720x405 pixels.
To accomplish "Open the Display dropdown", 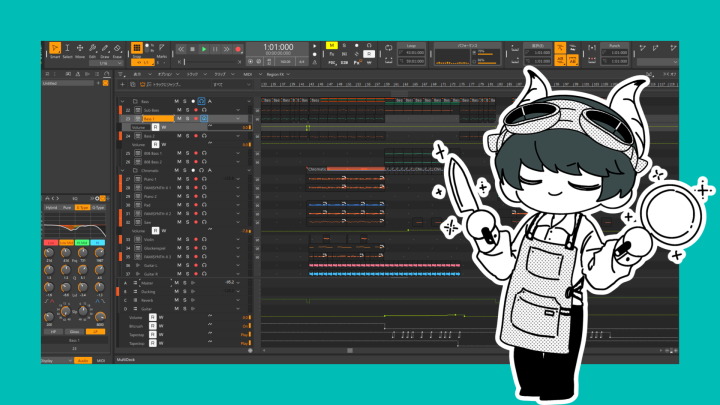I will click(x=57, y=361).
